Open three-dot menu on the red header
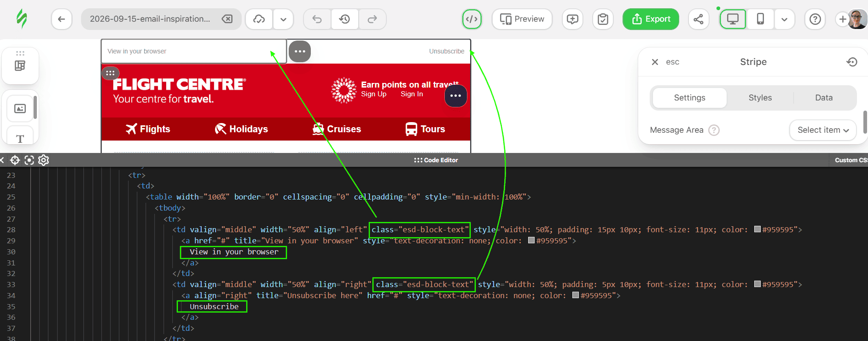Image resolution: width=868 pixels, height=341 pixels. click(x=456, y=95)
